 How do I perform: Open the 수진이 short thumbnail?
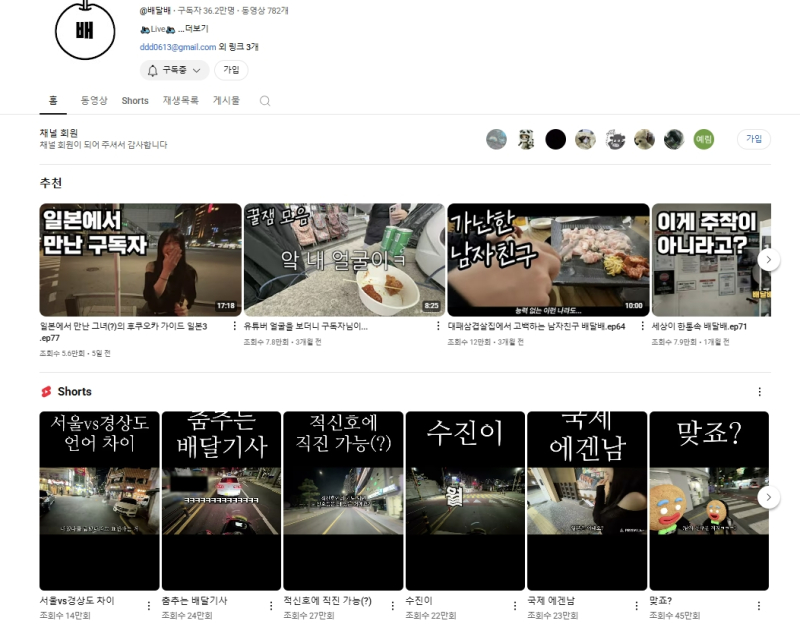pyautogui.click(x=465, y=500)
